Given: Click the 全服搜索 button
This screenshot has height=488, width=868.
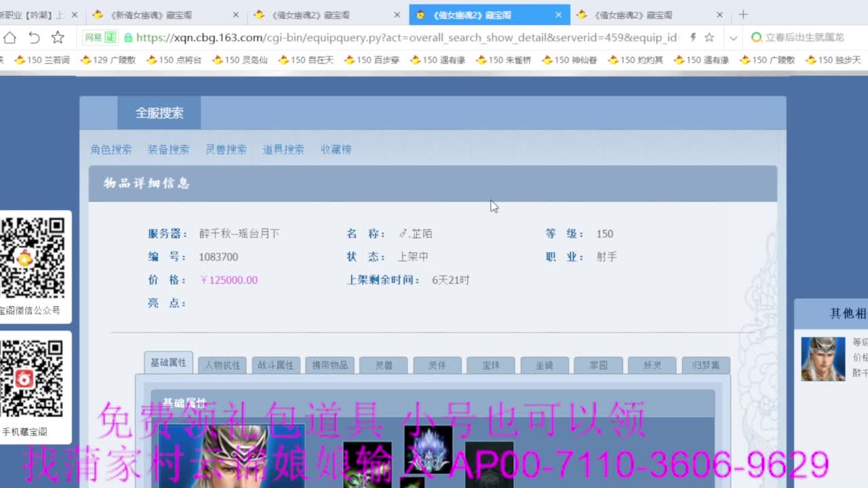Looking at the screenshot, I should pos(159,113).
